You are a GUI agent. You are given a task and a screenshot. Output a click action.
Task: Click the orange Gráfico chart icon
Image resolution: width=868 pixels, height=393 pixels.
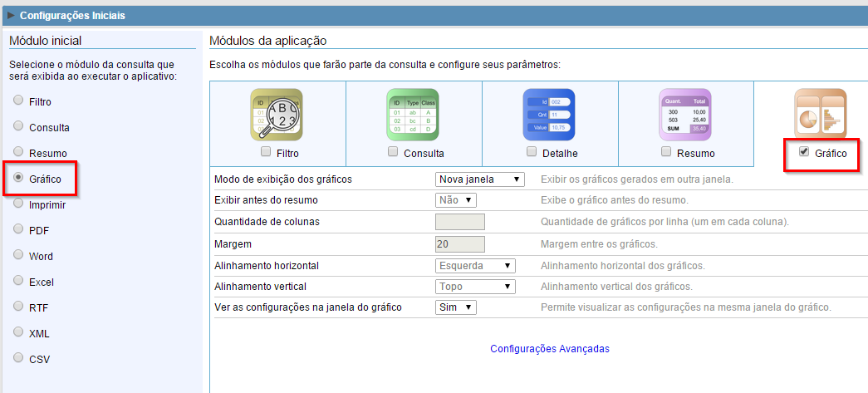tap(820, 115)
